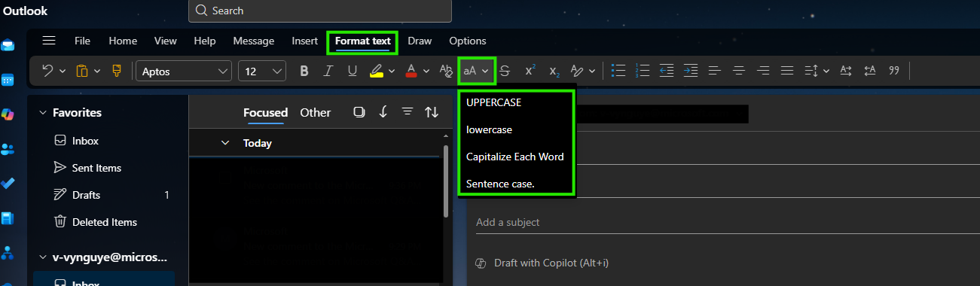The height and width of the screenshot is (286, 980).
Task: Set right-to-left text direction
Action: click(x=870, y=71)
